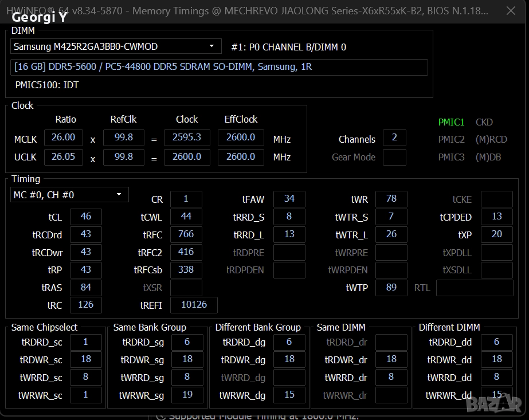The height and width of the screenshot is (420, 529).
Task: Click the PMIC2 label
Action: (x=451, y=139)
